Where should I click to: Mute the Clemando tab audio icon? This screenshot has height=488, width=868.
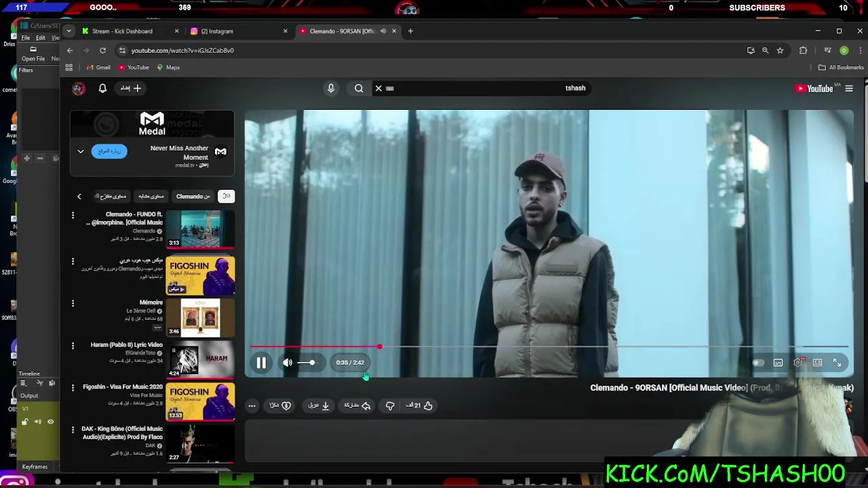click(x=382, y=31)
